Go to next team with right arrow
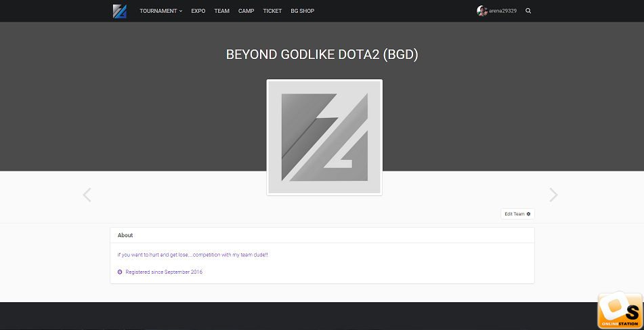 point(554,194)
